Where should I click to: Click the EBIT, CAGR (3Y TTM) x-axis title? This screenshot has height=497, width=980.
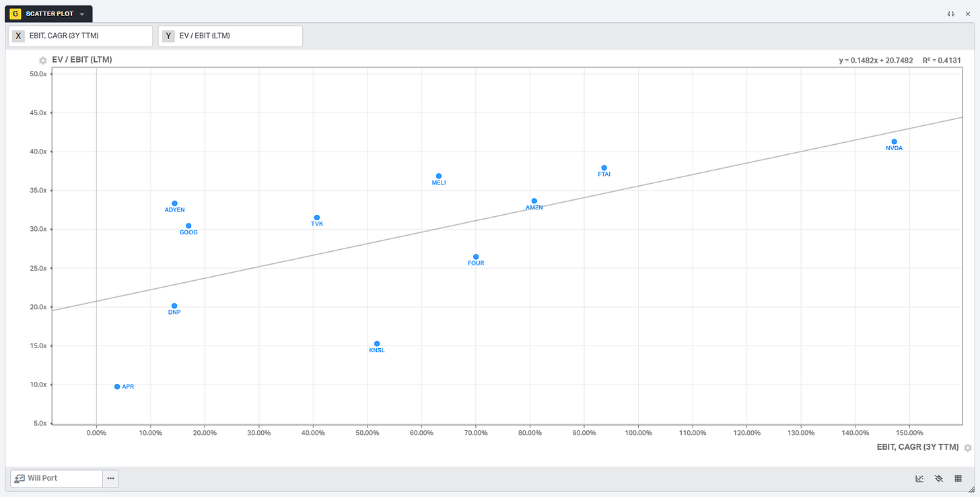(918, 447)
